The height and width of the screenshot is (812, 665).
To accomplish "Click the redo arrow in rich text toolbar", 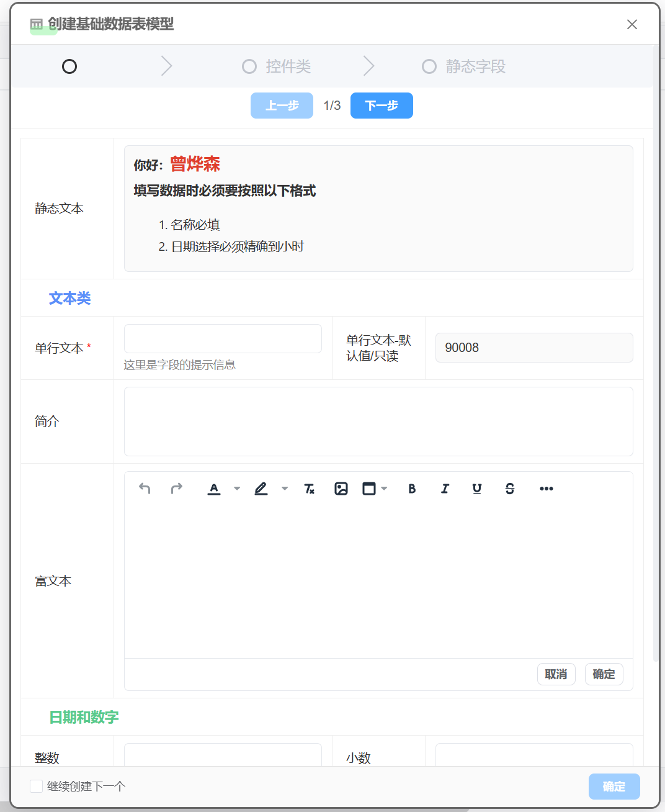I will [177, 489].
